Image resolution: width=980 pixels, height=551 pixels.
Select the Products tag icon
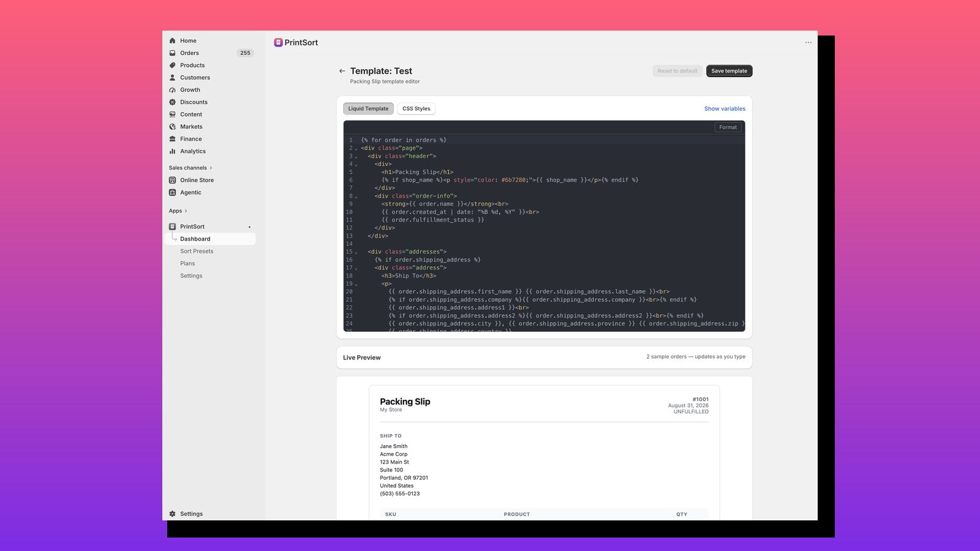[172, 65]
